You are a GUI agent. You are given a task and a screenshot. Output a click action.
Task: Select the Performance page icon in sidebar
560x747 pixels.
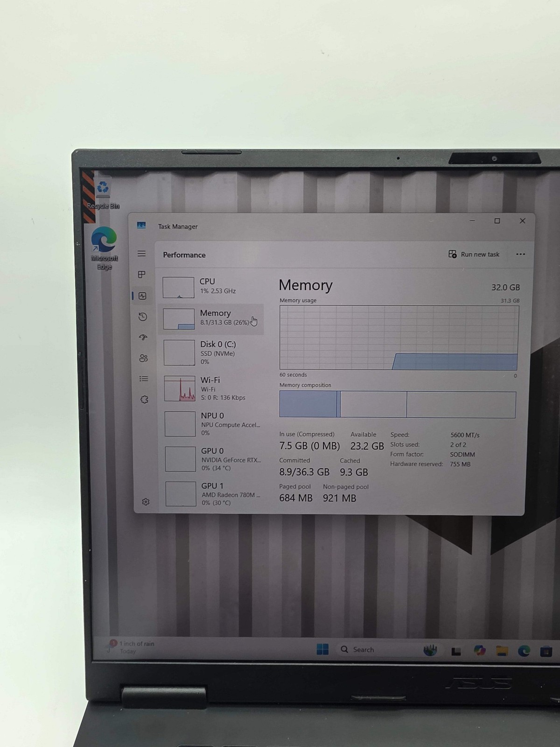click(x=142, y=296)
